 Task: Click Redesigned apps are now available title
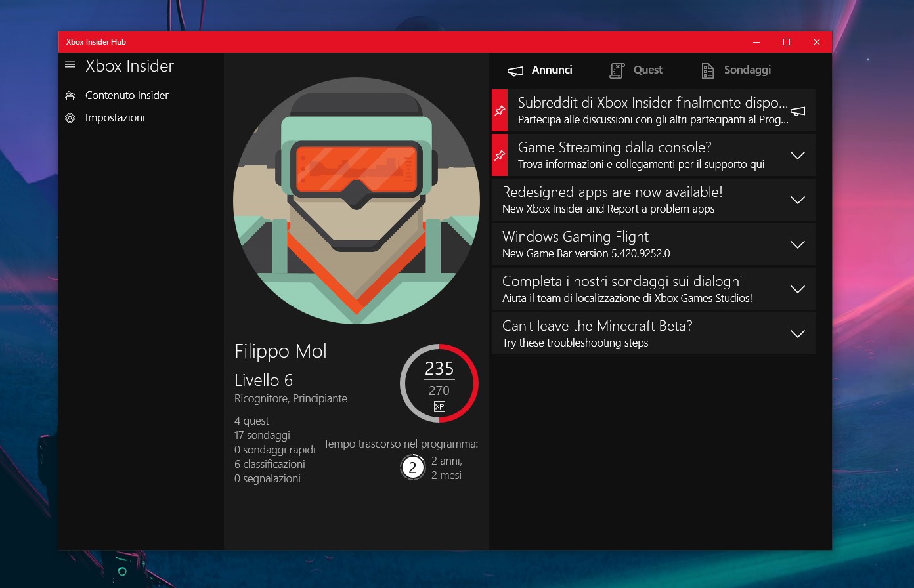[613, 192]
